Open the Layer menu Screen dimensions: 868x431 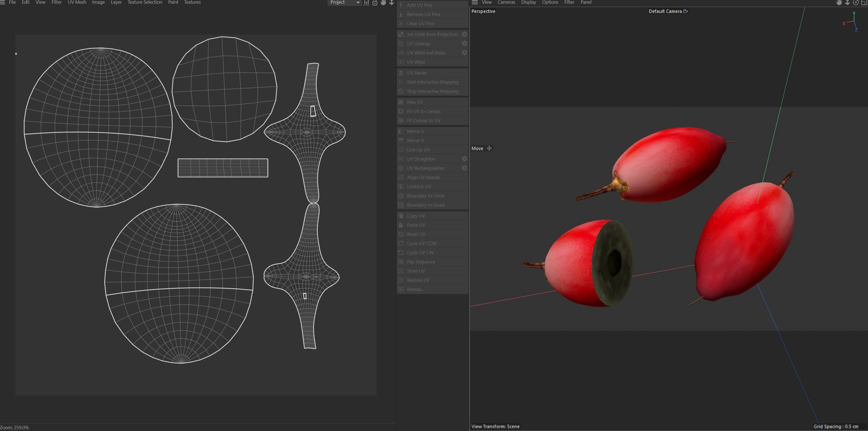click(x=116, y=2)
